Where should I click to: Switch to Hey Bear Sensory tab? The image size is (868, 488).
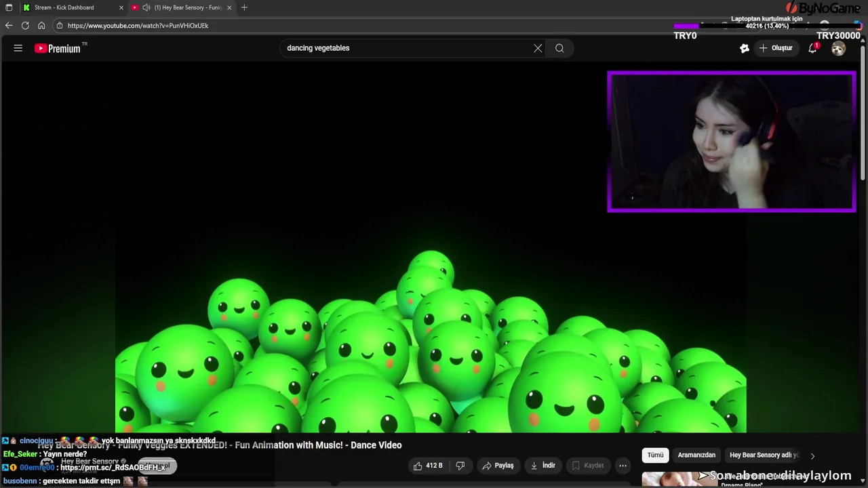pyautogui.click(x=183, y=7)
